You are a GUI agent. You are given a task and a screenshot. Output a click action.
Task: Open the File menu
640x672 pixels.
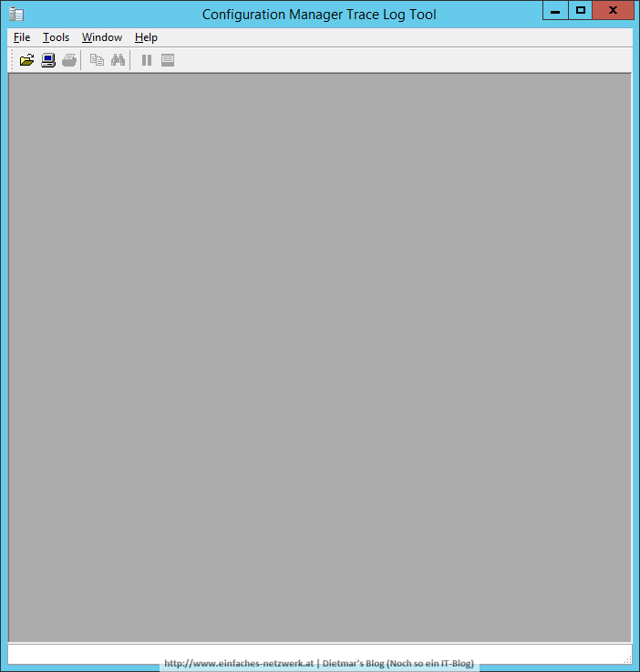(x=22, y=37)
